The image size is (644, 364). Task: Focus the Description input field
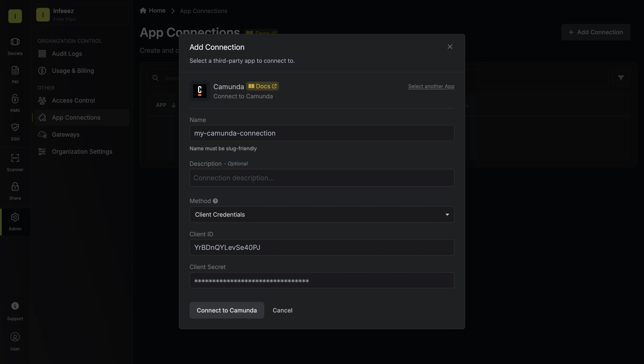pyautogui.click(x=322, y=178)
